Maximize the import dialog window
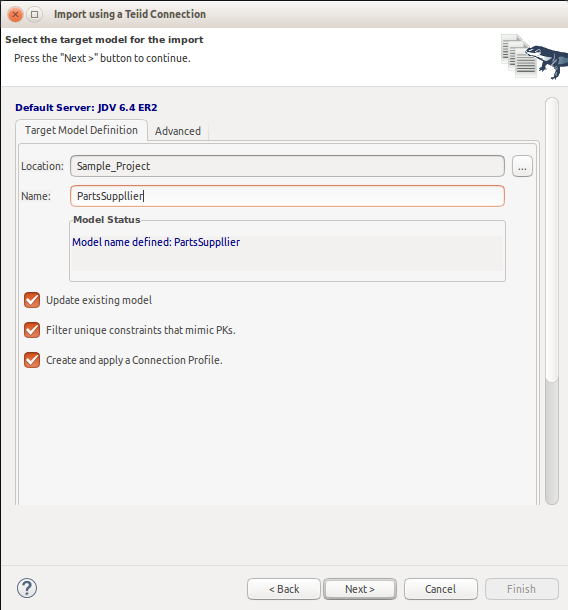This screenshot has height=610, width=568. pos(35,14)
